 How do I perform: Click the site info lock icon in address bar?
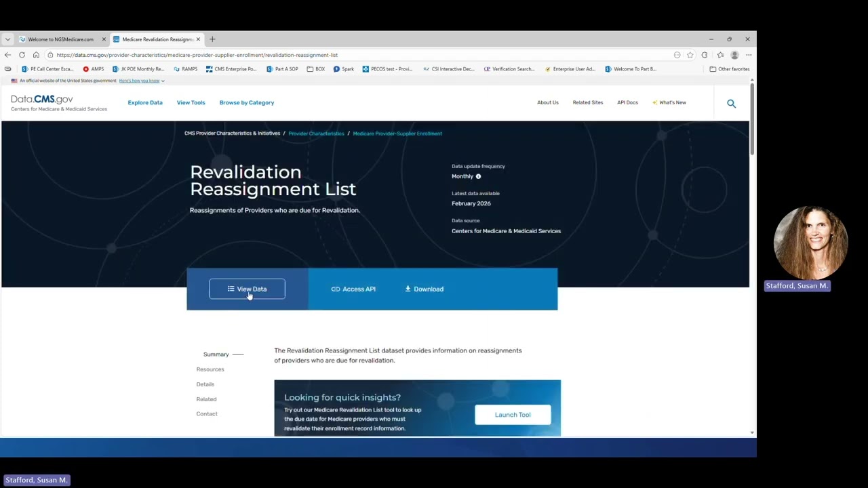coord(50,55)
